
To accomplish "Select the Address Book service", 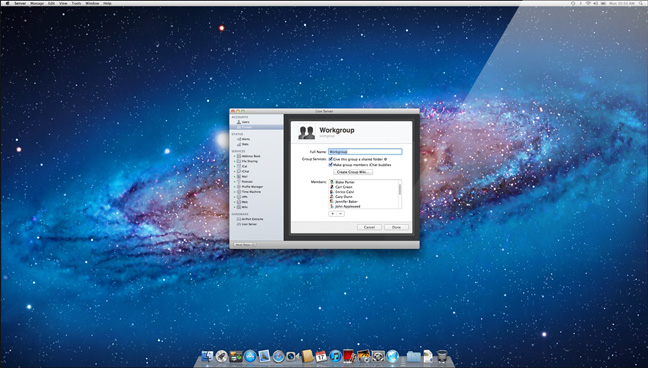I will (x=251, y=156).
